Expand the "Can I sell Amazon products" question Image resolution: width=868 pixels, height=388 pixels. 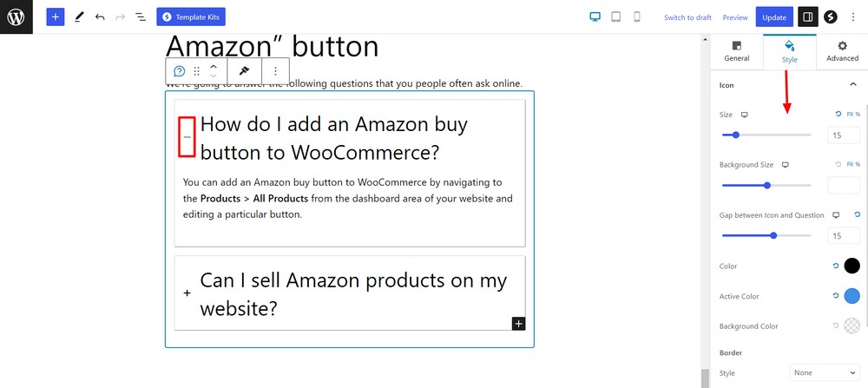point(187,293)
